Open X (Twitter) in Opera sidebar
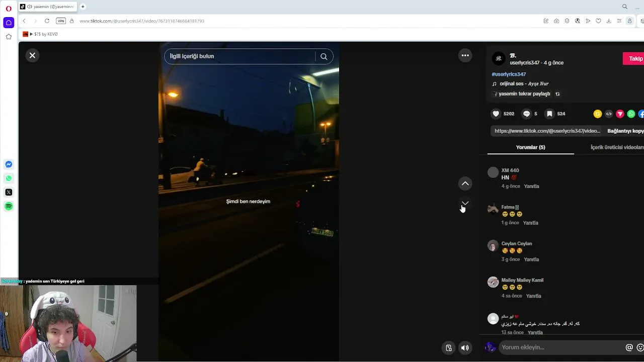This screenshot has width=644, height=362. 9,192
